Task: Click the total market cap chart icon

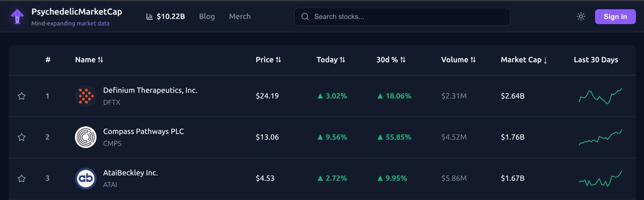Action: click(x=150, y=17)
